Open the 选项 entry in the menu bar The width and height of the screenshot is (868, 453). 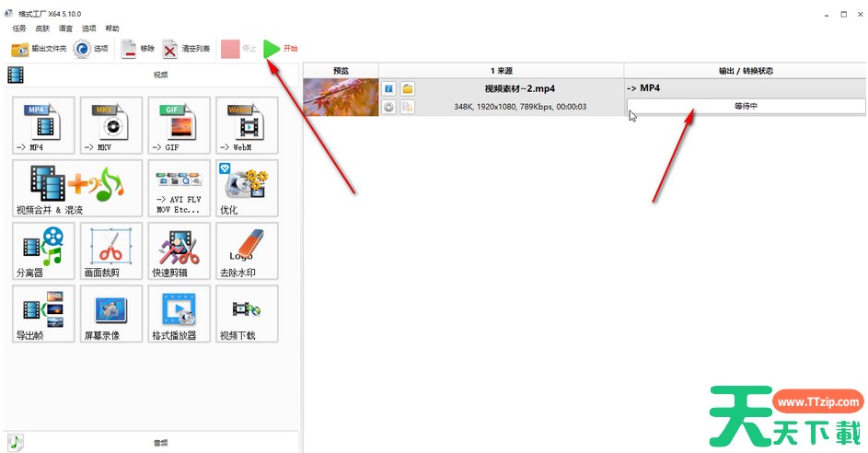89,29
